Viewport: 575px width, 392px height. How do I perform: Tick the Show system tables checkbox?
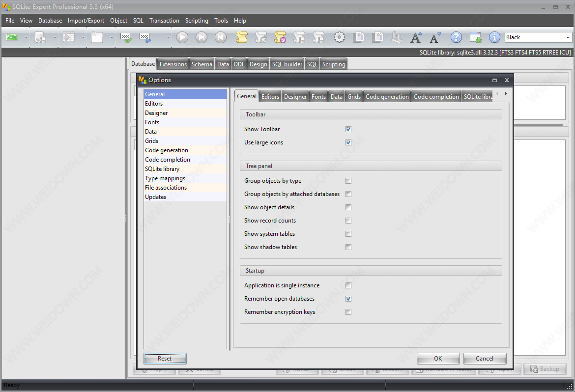tap(348, 234)
